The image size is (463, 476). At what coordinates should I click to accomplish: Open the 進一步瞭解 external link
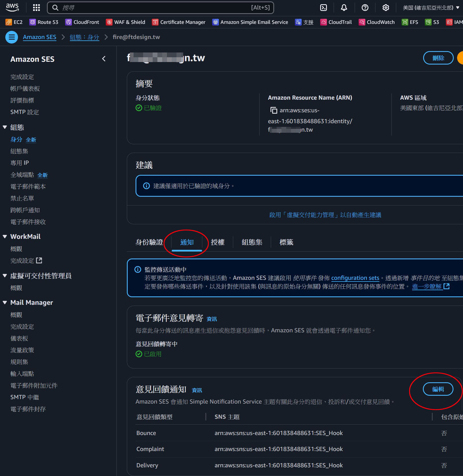tap(431, 286)
